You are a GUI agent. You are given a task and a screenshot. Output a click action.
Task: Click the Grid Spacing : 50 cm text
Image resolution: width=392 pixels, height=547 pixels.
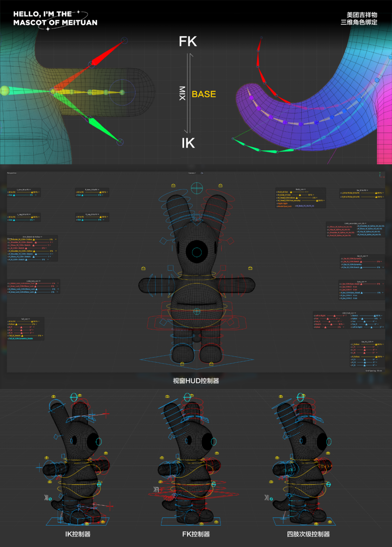pyautogui.click(x=374, y=371)
